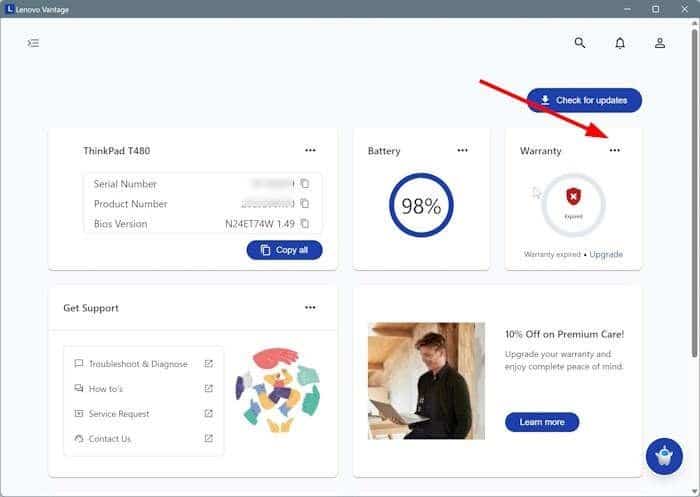Click the 98% battery gauge
This screenshot has height=497, width=700.
421,205
